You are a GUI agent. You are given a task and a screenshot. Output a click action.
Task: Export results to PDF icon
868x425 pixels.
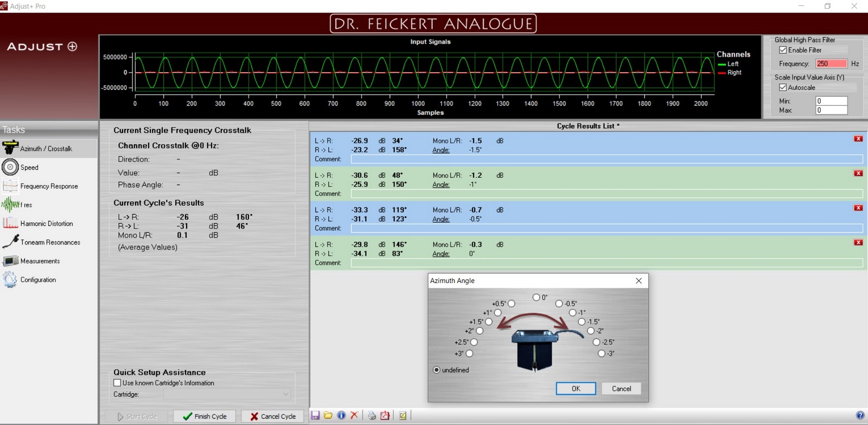pos(385,415)
